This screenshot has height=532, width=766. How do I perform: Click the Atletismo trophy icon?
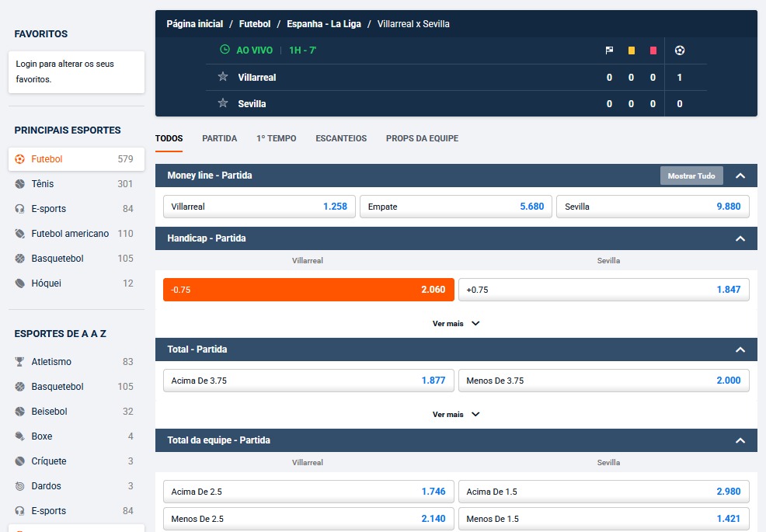coord(20,362)
